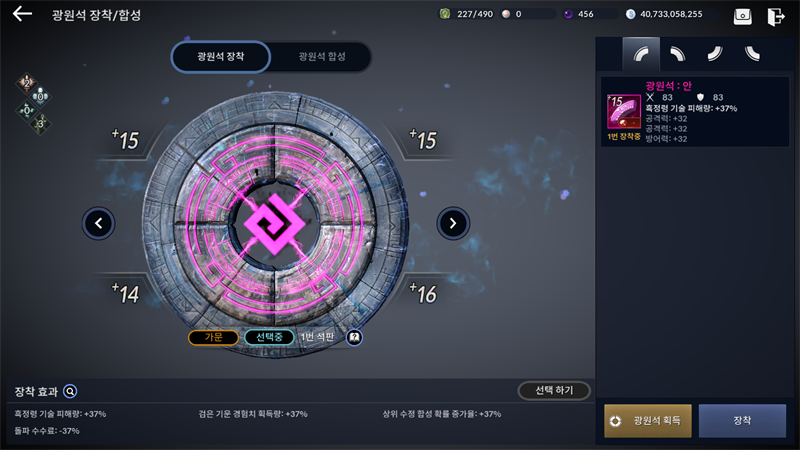Screen dimensions: 800x450
Task: Click the 선택 하기 button
Action: (554, 390)
